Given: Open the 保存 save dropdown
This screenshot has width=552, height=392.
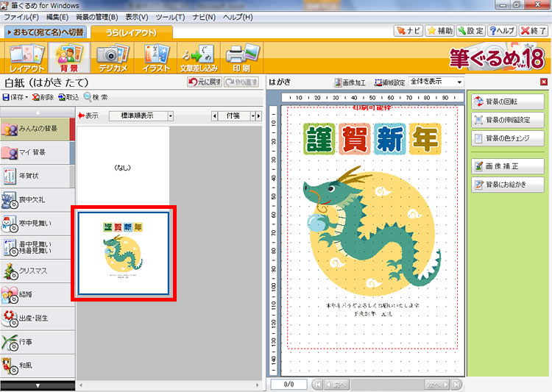Looking at the screenshot, I should pos(15,97).
